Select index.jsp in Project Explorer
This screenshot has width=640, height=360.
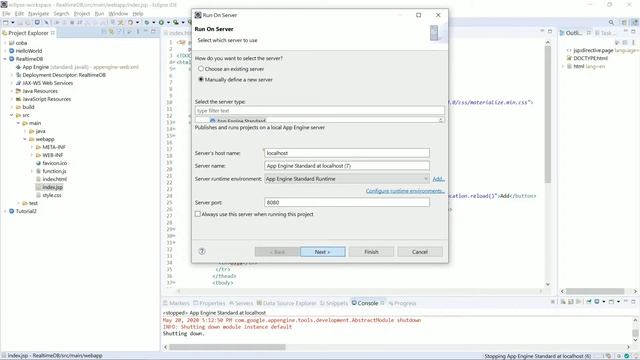pos(53,187)
